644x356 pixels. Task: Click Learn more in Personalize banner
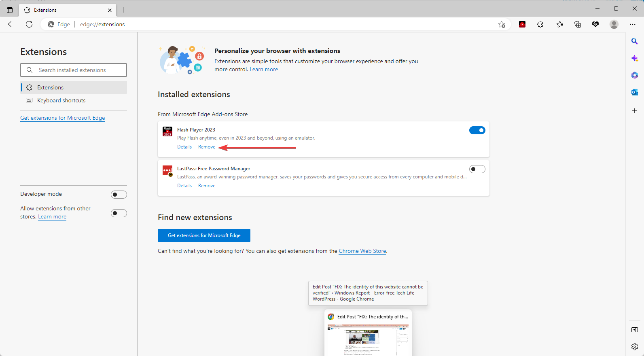(264, 69)
